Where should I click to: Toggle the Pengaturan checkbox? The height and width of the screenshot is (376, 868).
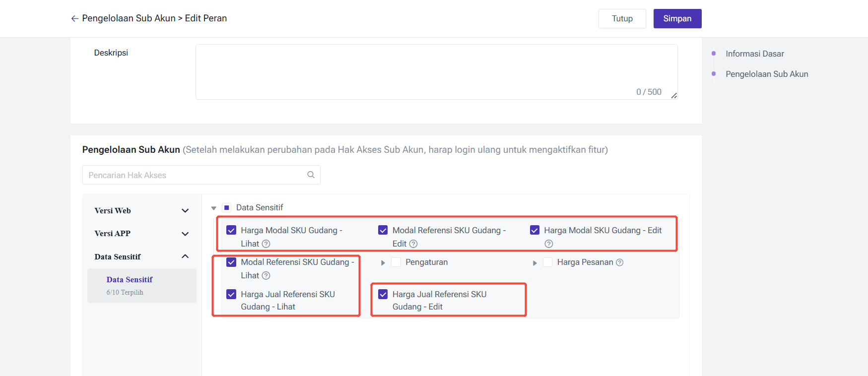click(x=396, y=262)
